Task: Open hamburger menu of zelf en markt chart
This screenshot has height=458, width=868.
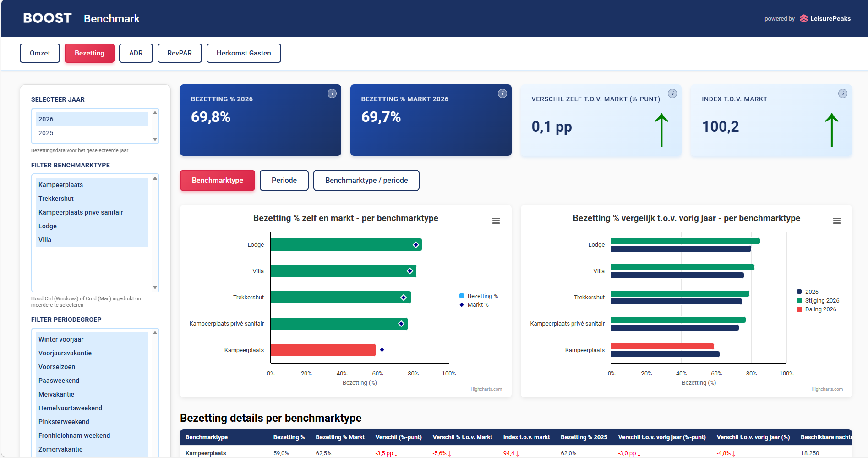Action: coord(496,221)
